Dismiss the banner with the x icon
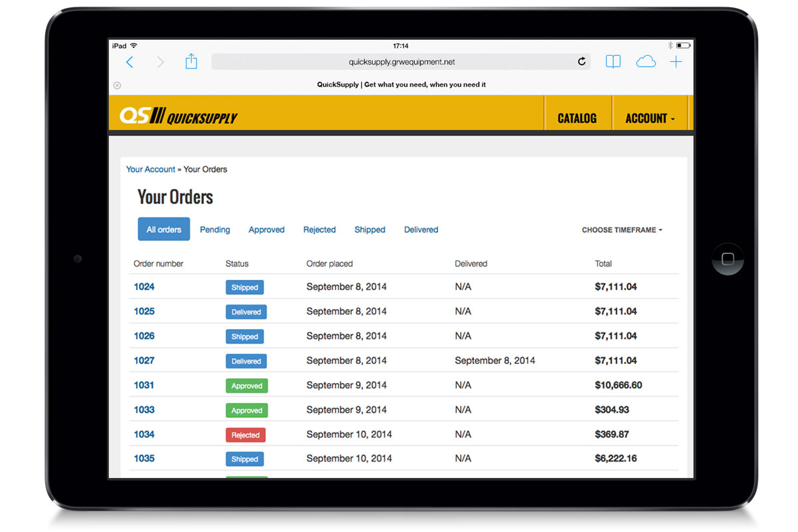This screenshot has width=798, height=532. click(117, 85)
